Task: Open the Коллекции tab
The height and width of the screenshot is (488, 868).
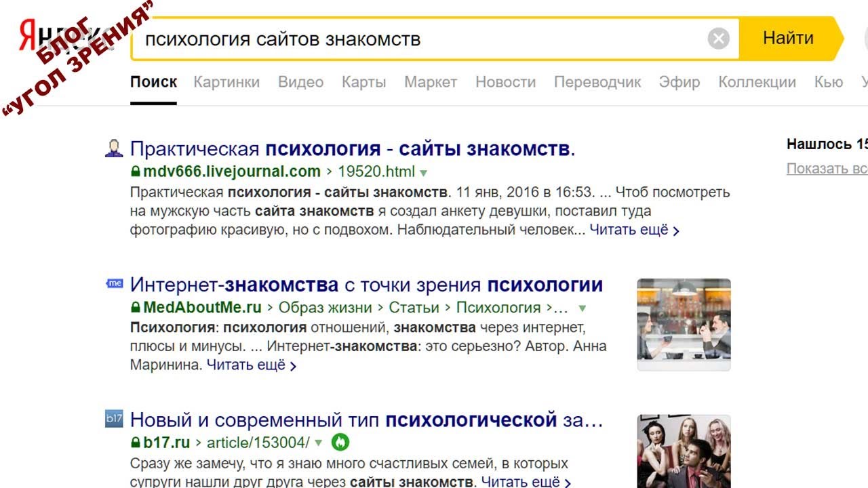Action: [x=757, y=82]
